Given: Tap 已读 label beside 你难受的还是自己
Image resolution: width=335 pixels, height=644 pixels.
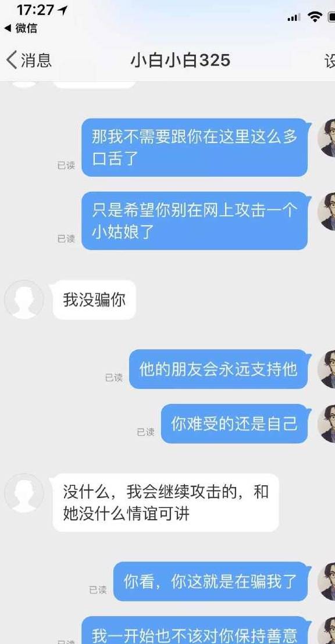Looking at the screenshot, I should pyautogui.click(x=145, y=432).
